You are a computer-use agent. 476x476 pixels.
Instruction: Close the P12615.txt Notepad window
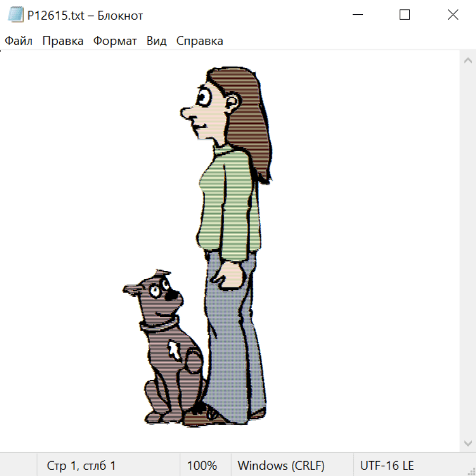[x=453, y=15]
